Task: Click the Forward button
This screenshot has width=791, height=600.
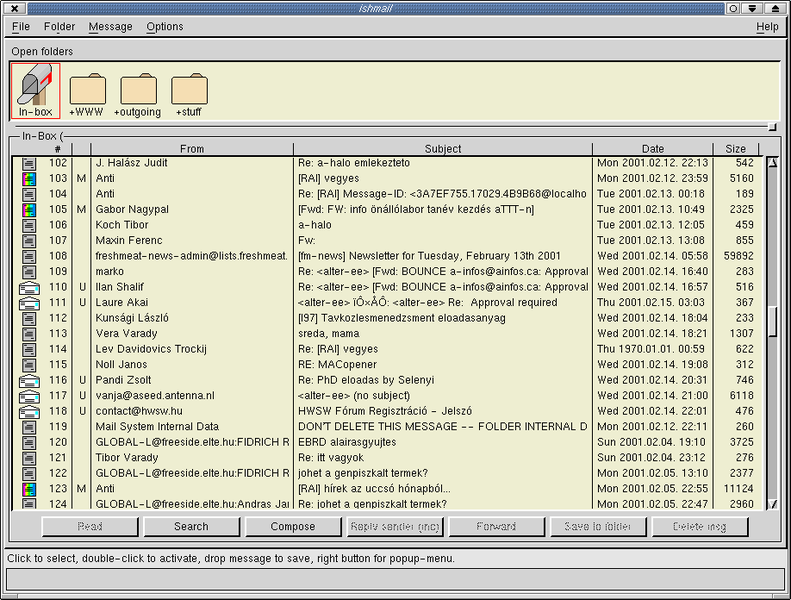Action: [x=496, y=526]
